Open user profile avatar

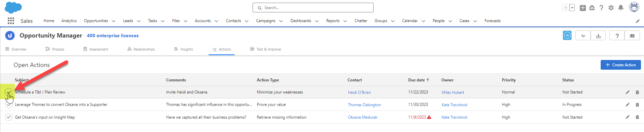pyautogui.click(x=634, y=7)
